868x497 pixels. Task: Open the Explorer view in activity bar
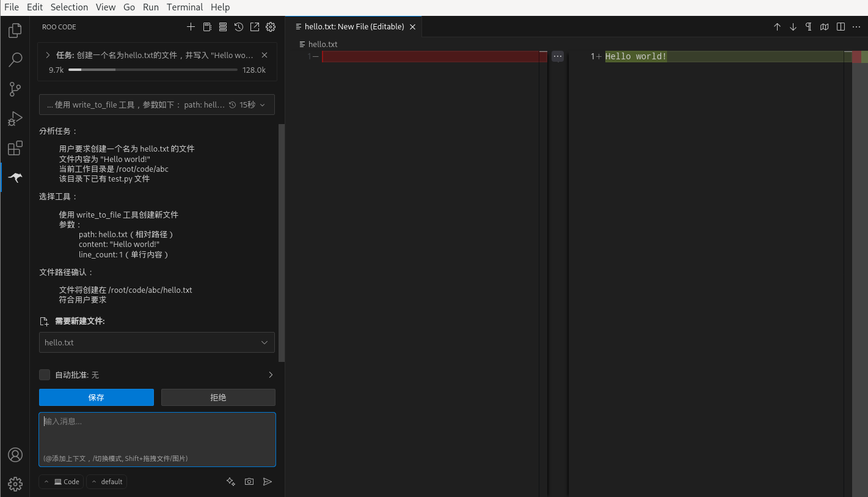tap(15, 30)
